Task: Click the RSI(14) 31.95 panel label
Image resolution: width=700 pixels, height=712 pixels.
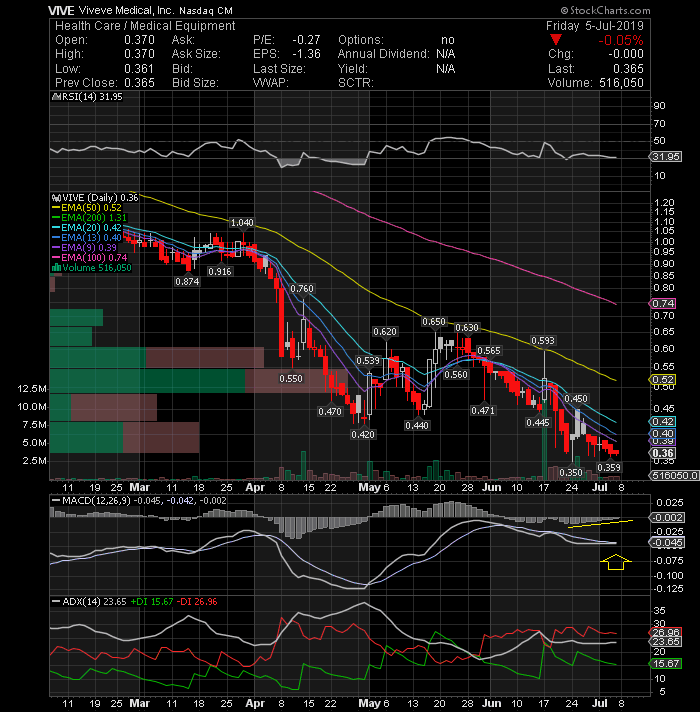Action: point(91,97)
